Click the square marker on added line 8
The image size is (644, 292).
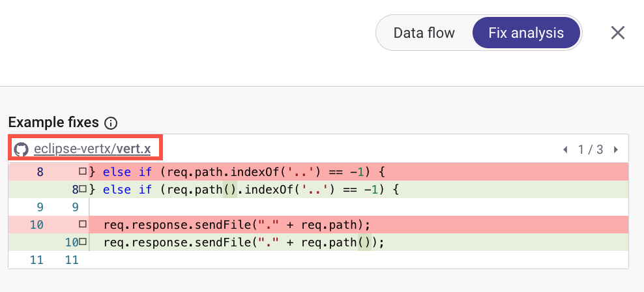coord(83,189)
